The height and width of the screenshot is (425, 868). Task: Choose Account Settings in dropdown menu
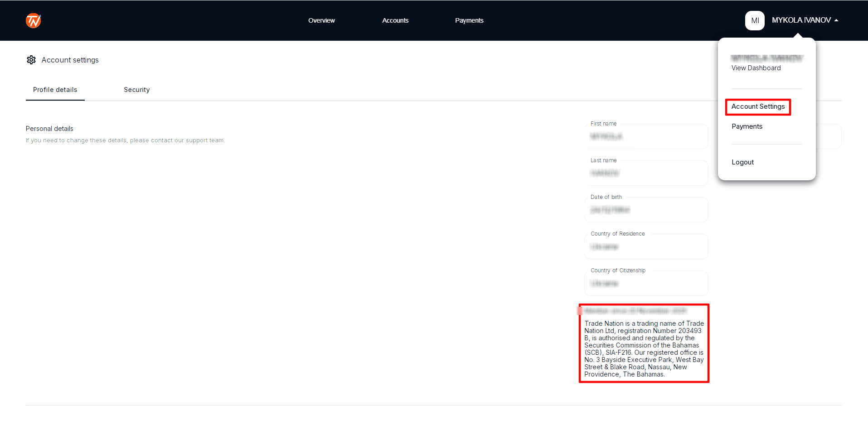coord(758,106)
